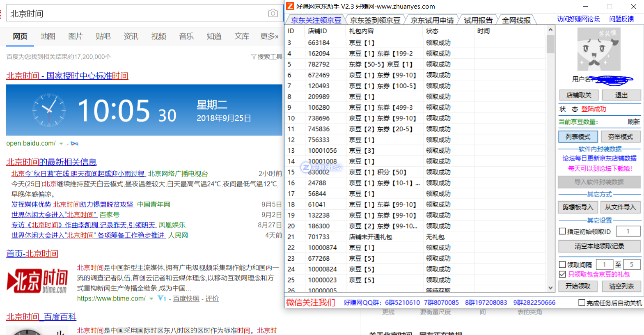644x335 pixels.
Task: Open the 京东试用申请 tab
Action: pyautogui.click(x=432, y=20)
